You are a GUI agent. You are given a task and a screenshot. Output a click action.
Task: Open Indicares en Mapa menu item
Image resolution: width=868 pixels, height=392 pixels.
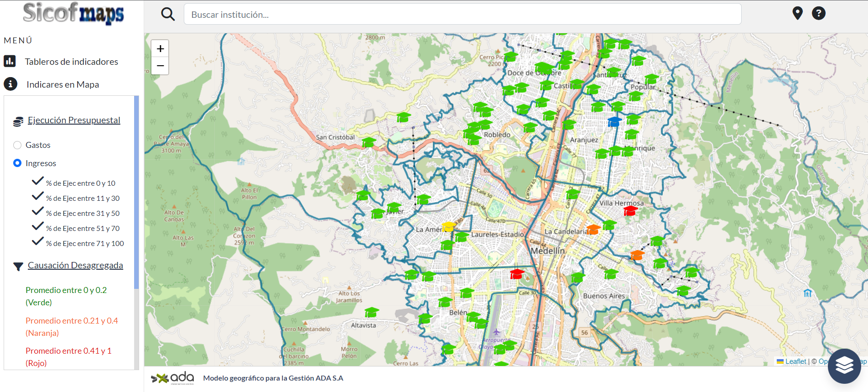coord(62,84)
